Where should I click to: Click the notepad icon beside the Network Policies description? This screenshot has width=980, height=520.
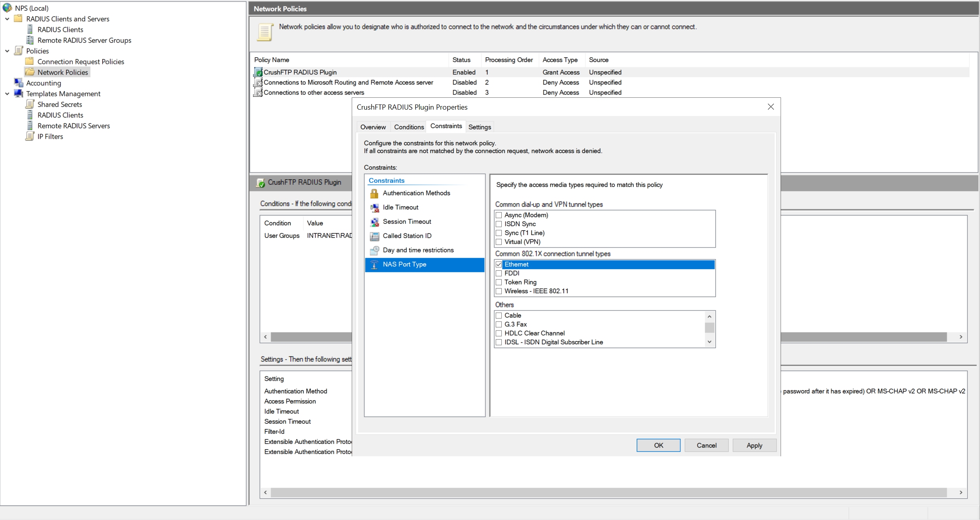pyautogui.click(x=265, y=32)
